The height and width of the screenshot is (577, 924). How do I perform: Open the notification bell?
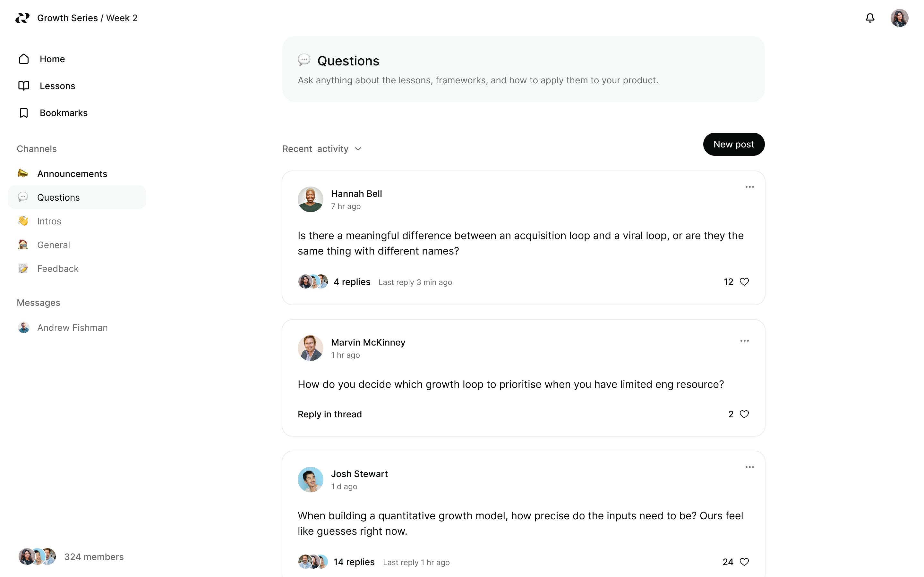coord(870,18)
